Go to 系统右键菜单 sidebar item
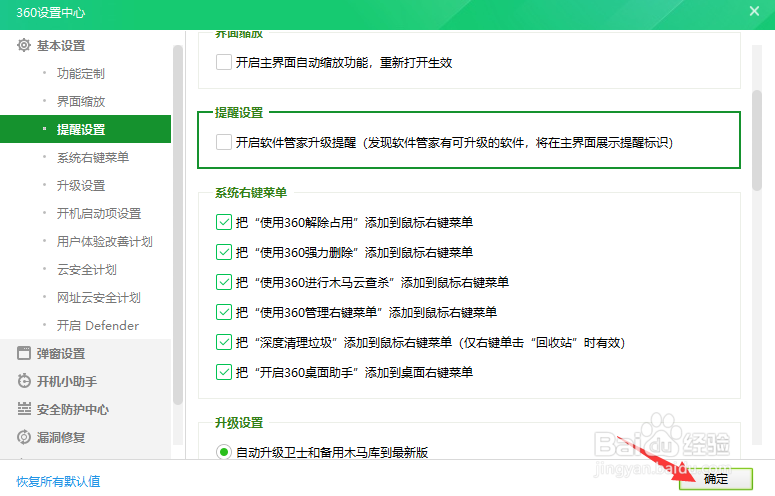The image size is (775, 496). click(92, 158)
